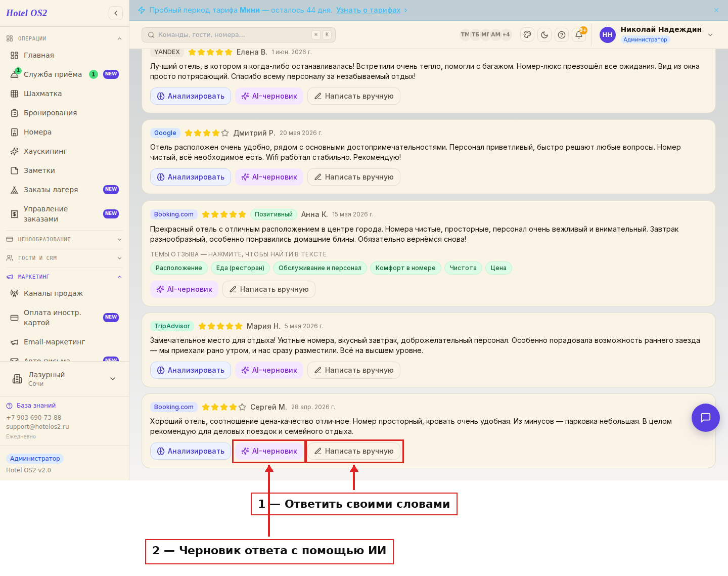Write manual reply to Сергей М. review
The height and width of the screenshot is (576, 728).
354,451
